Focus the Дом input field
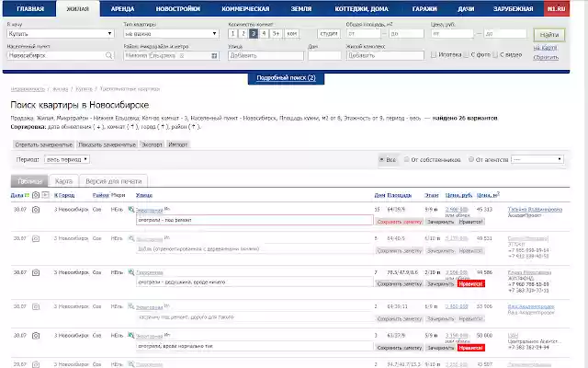The image size is (588, 368). click(324, 55)
